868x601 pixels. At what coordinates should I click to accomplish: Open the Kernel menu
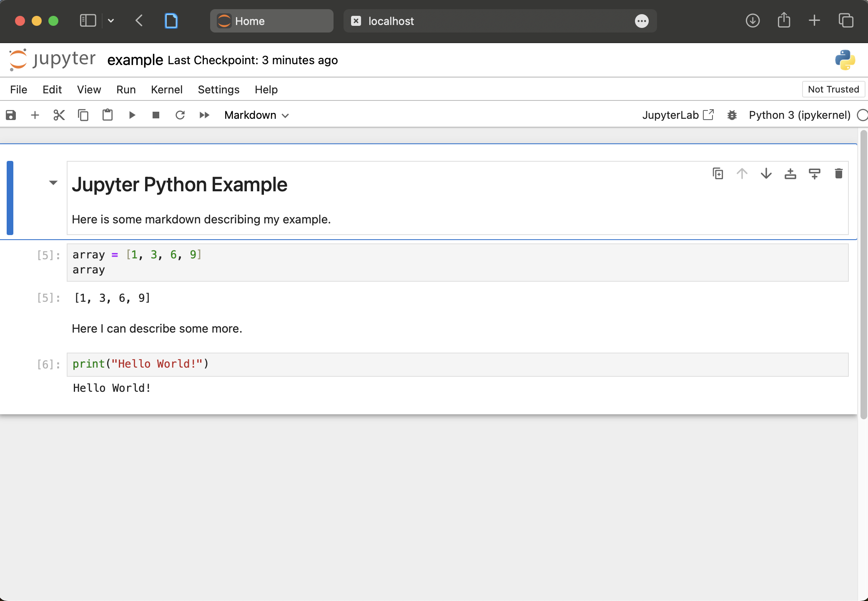(x=166, y=90)
